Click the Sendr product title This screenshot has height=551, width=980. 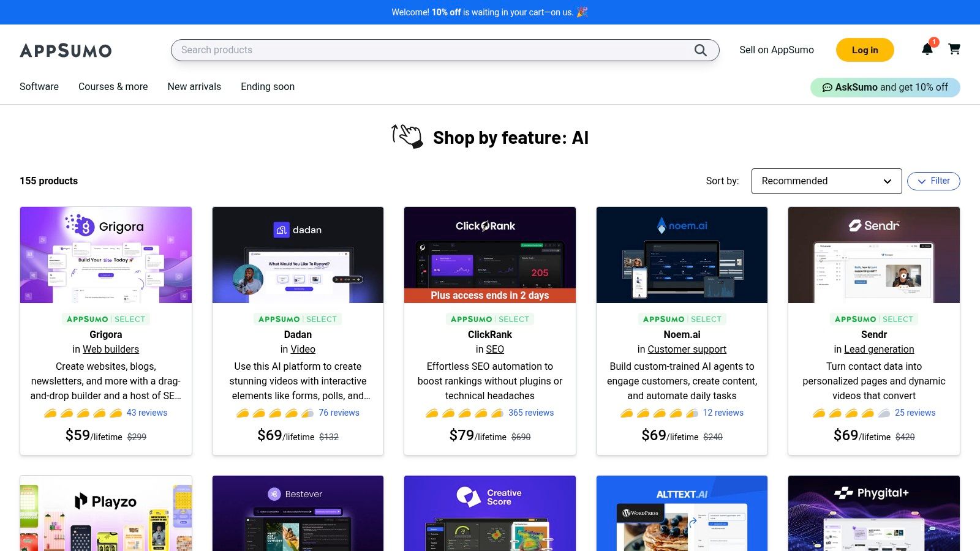[x=874, y=335]
